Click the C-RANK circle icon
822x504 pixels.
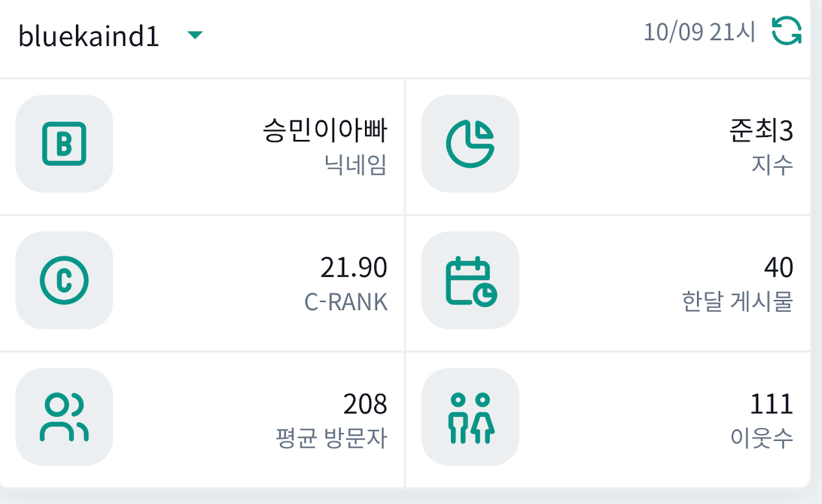64,280
